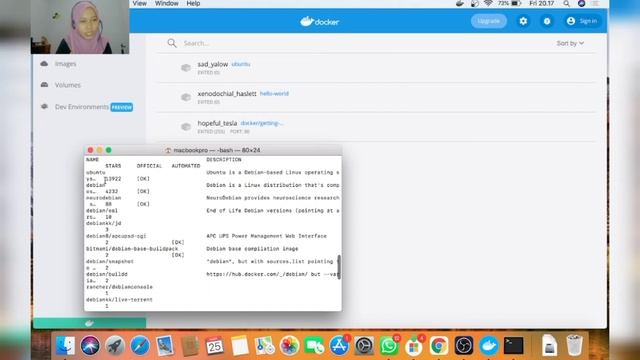Open the Window menu

coord(167,3)
